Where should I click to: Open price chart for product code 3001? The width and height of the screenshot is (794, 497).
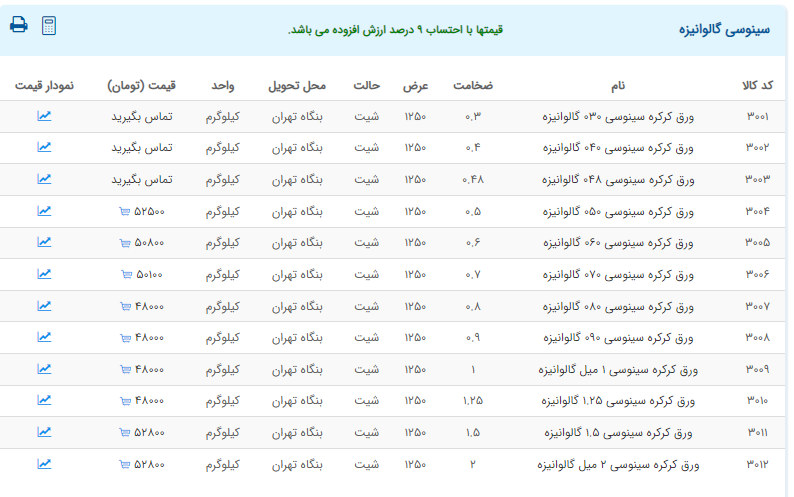coord(44,116)
